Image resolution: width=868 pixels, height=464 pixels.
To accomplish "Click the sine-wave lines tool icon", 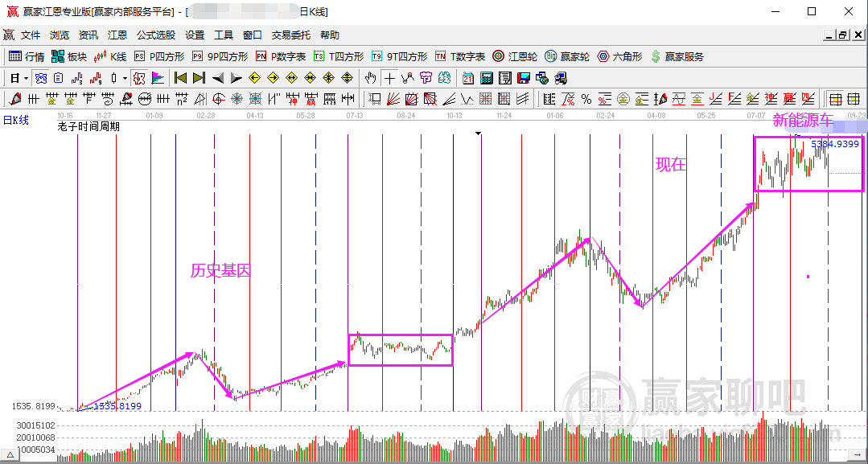I will (679, 99).
